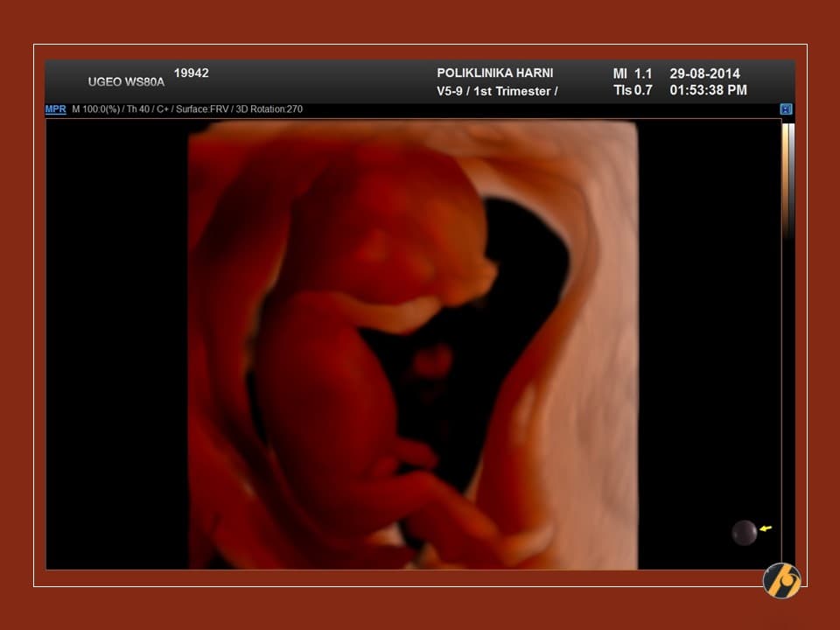Click the Th 40 threshold parameter
The height and width of the screenshot is (630, 840).
point(132,109)
